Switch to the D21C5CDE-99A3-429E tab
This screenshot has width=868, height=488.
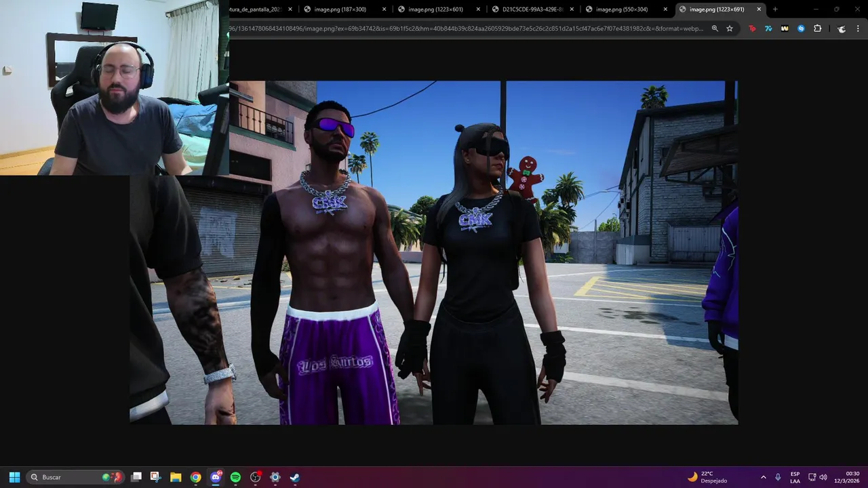click(532, 9)
